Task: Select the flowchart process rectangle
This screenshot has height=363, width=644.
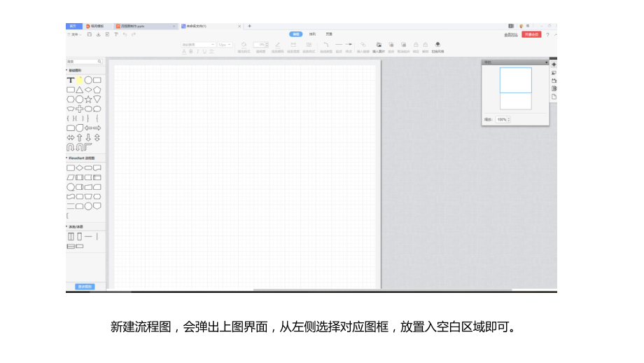Action: tap(71, 167)
